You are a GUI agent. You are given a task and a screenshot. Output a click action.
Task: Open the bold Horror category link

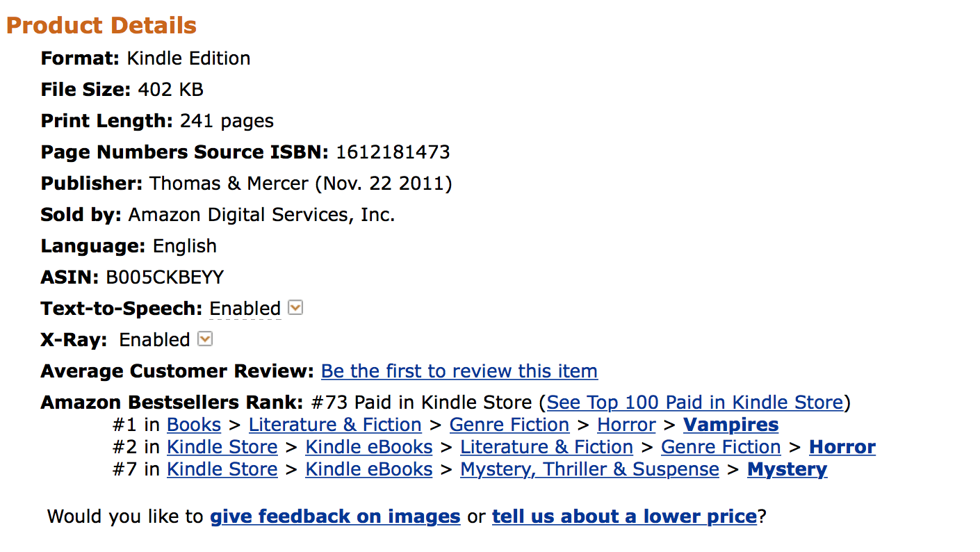842,447
